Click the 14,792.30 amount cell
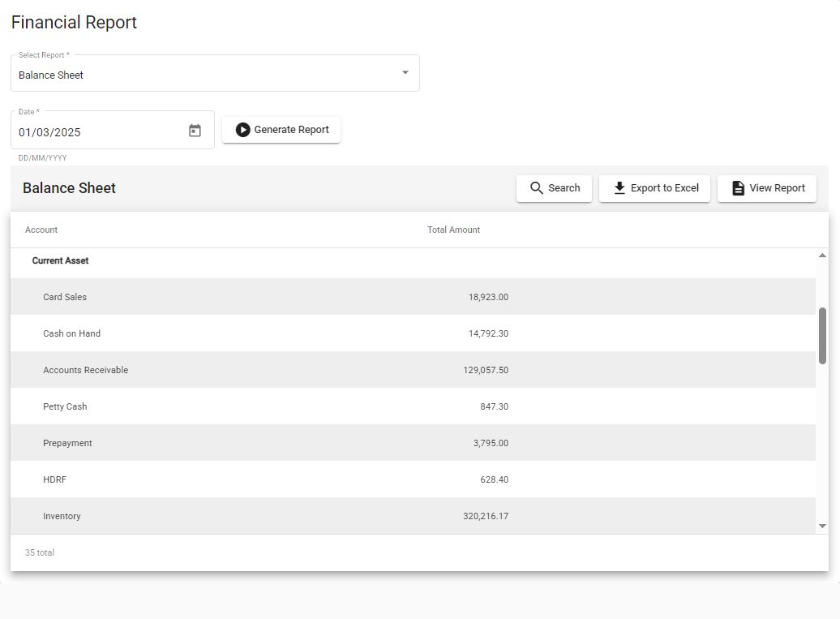Screen dimensions: 840x619 pos(488,333)
